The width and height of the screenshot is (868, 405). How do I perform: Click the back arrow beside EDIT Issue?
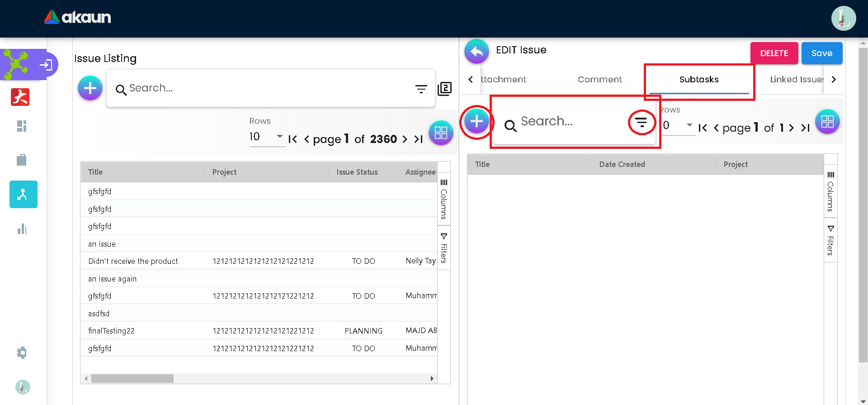pos(476,52)
